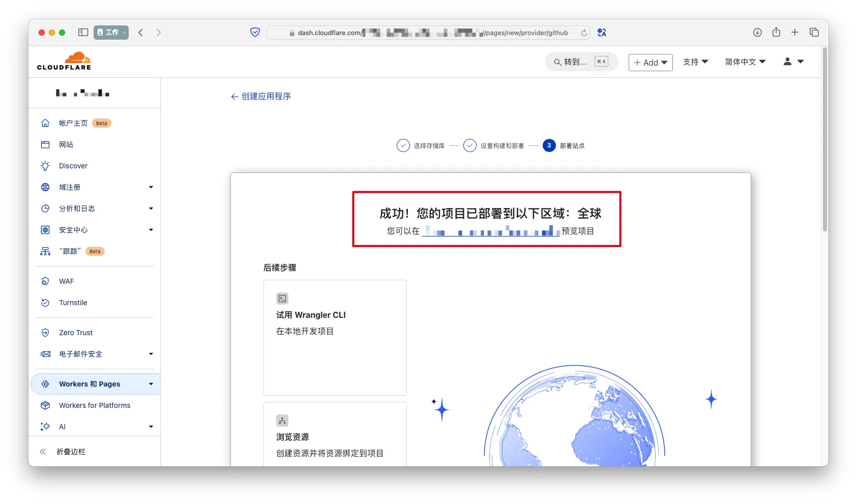
Task: Open a new Safari tab
Action: tap(795, 33)
